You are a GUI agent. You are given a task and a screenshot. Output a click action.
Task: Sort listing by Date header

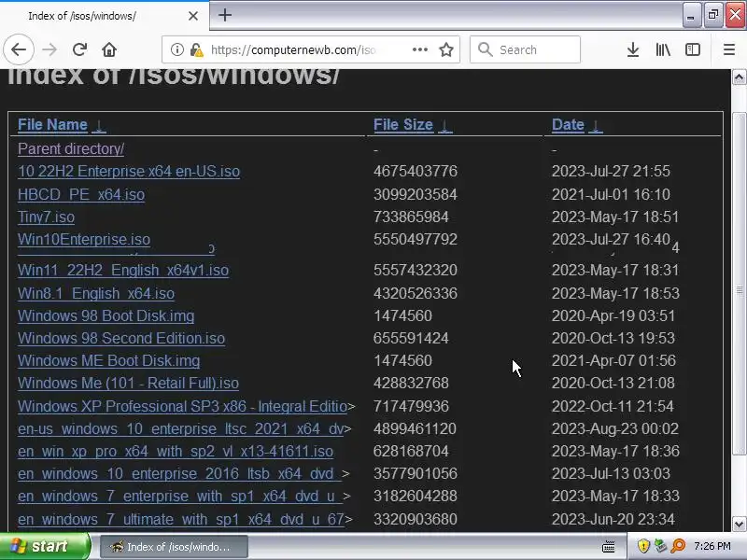[568, 125]
